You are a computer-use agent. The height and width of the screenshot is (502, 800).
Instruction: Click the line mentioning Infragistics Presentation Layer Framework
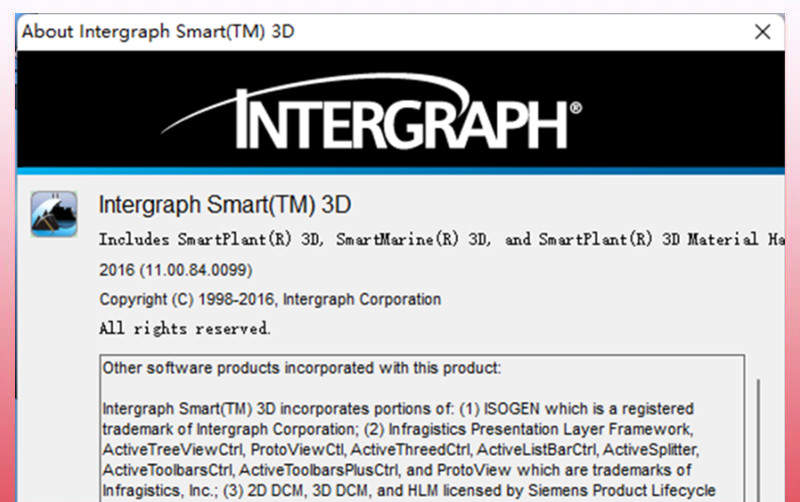397,429
